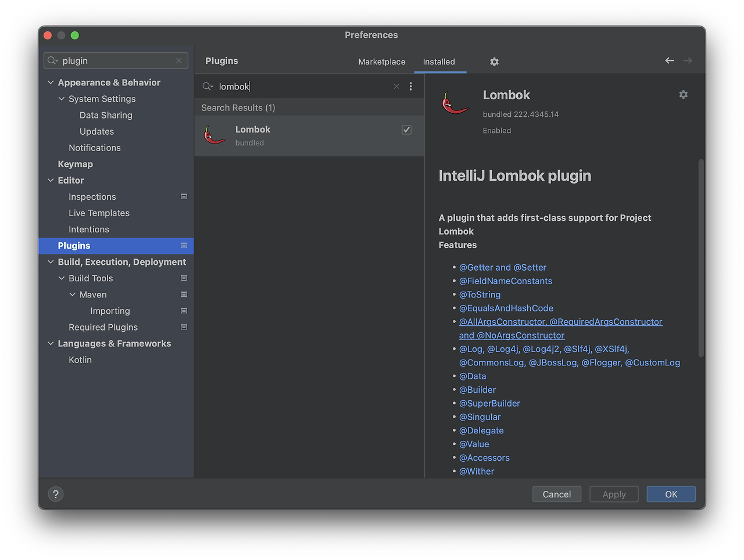Select Kotlin under Languages & Frameworks
Screen dimensions: 744x560
click(80, 360)
